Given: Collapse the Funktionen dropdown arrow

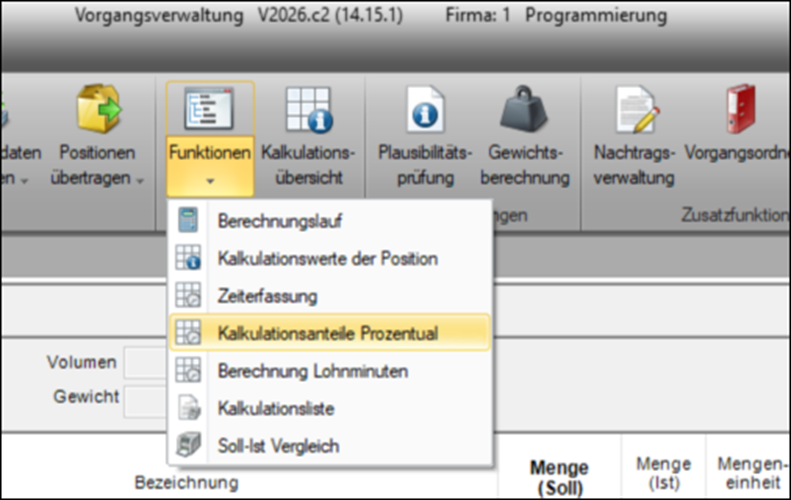Looking at the screenshot, I should pyautogui.click(x=210, y=181).
